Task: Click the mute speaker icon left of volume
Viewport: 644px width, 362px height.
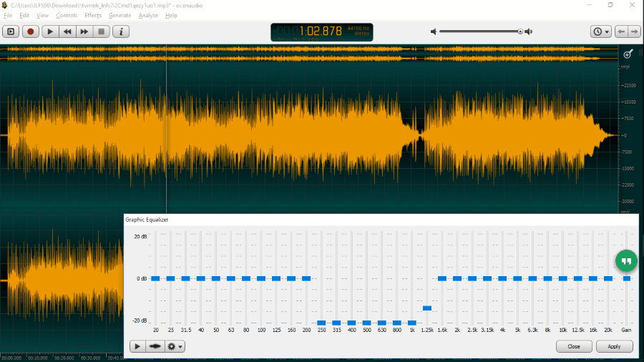Action: tap(434, 31)
